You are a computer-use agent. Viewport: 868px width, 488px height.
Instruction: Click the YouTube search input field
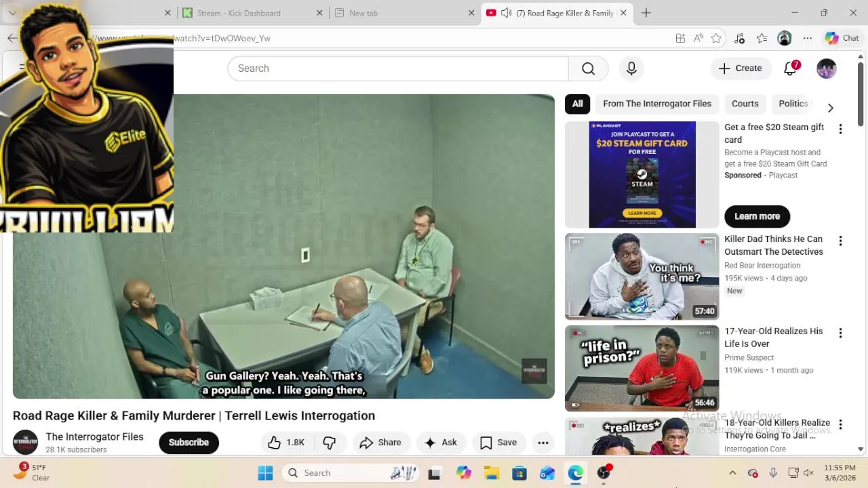397,68
